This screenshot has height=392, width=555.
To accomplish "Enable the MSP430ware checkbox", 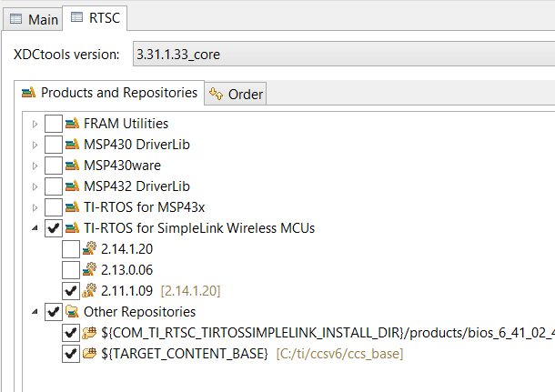I will tap(54, 166).
